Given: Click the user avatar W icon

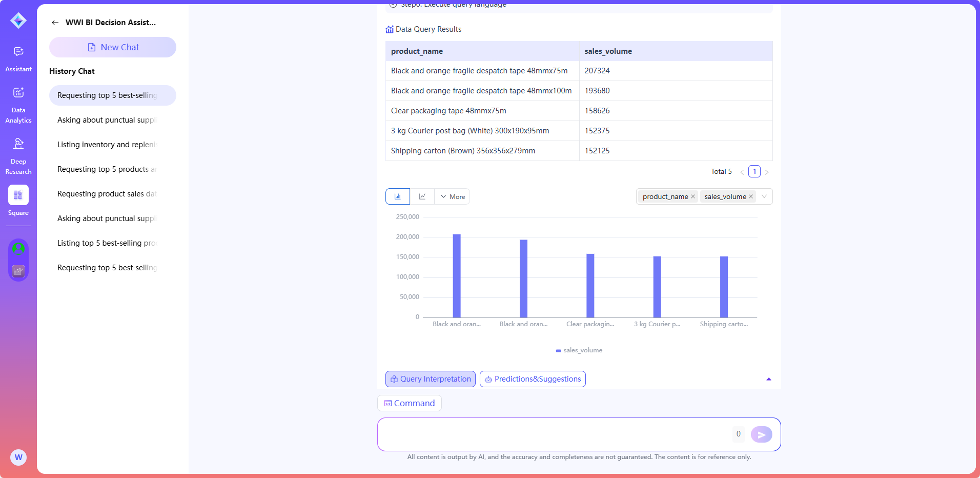Looking at the screenshot, I should tap(18, 457).
